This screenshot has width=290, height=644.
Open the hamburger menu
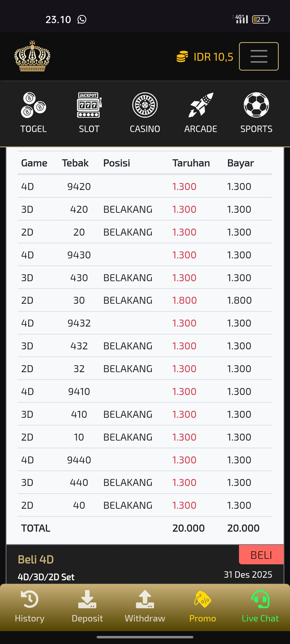tap(259, 56)
